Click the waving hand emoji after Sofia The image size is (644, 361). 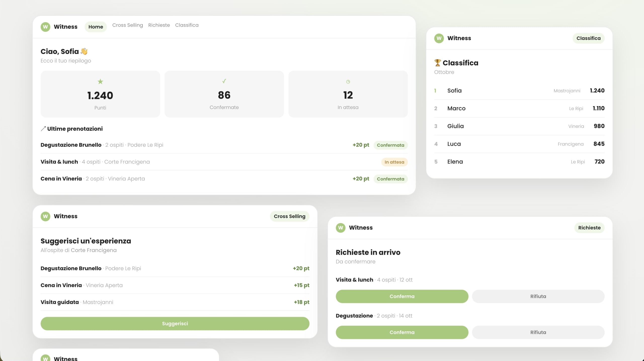[84, 51]
